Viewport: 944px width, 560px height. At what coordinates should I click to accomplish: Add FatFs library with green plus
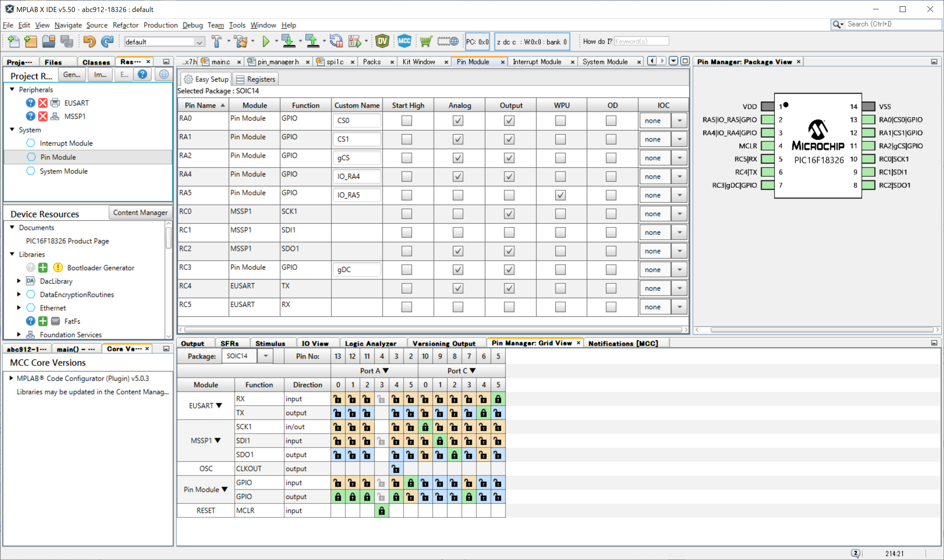pos(43,321)
